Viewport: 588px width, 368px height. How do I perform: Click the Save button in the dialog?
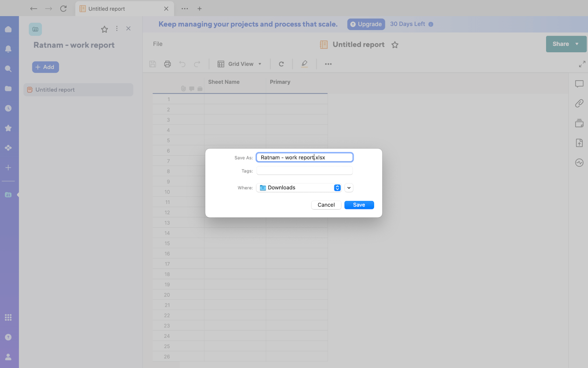[x=359, y=205]
